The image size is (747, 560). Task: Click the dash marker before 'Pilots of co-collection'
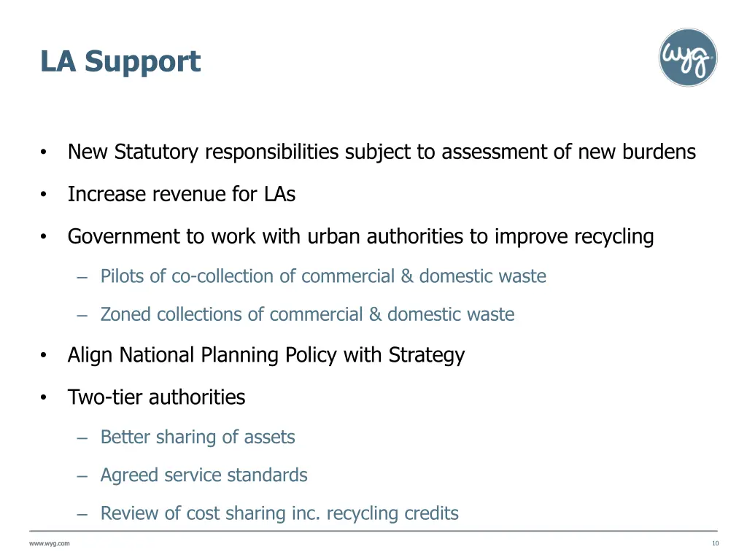tap(82, 277)
